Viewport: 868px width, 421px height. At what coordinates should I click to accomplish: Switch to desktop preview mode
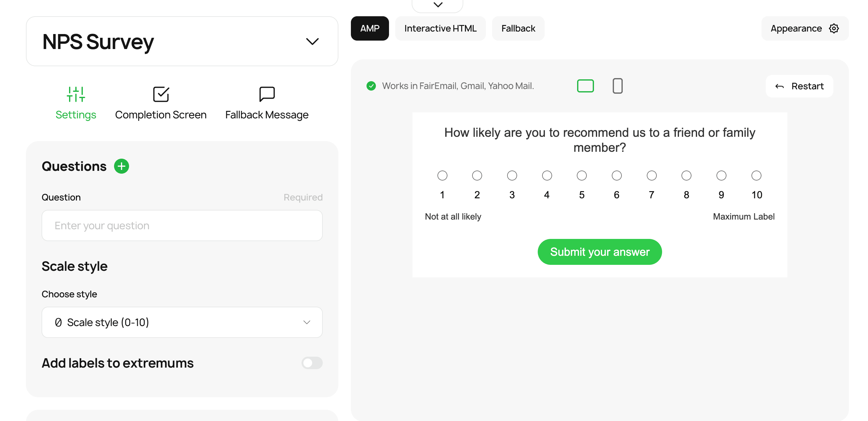click(585, 86)
